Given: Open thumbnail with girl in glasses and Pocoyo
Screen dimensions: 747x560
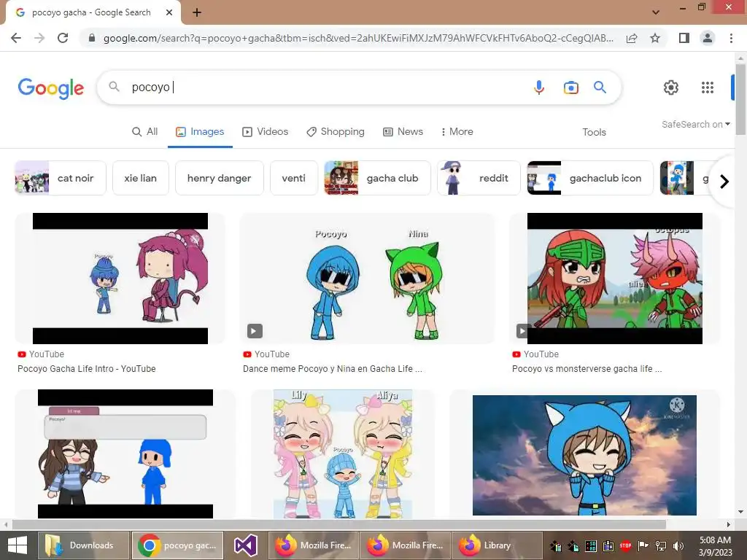Looking at the screenshot, I should tap(125, 454).
